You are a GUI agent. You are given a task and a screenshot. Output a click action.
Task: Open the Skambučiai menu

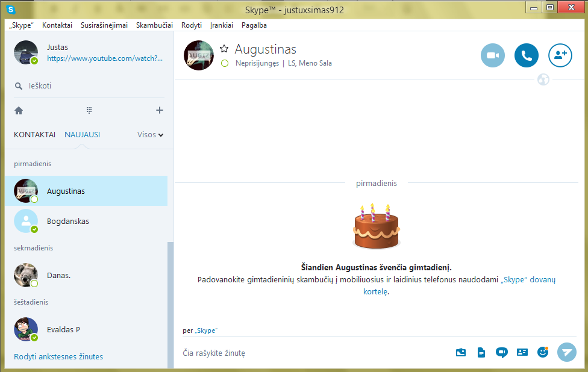[x=154, y=25]
